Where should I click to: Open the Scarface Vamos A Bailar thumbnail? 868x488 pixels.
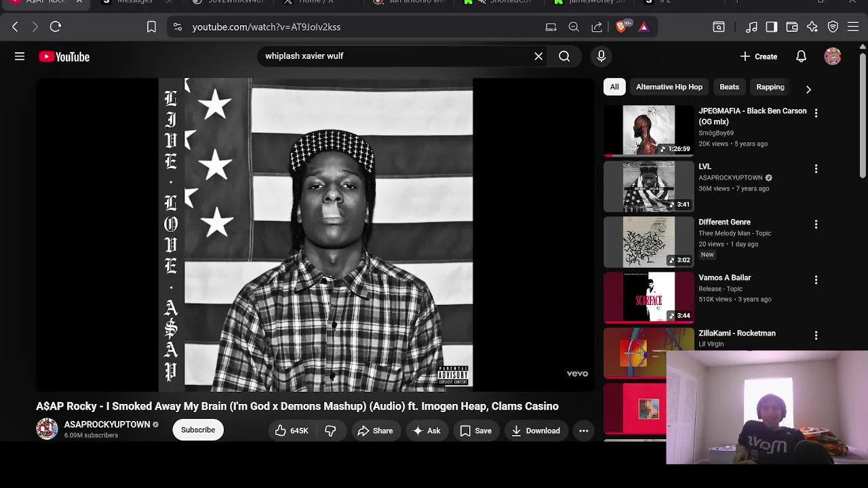pos(649,298)
